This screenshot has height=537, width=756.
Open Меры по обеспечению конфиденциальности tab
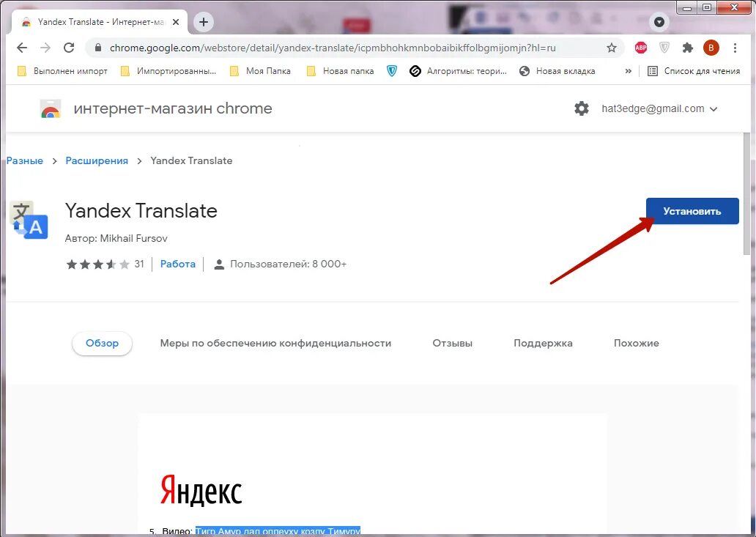tap(275, 343)
